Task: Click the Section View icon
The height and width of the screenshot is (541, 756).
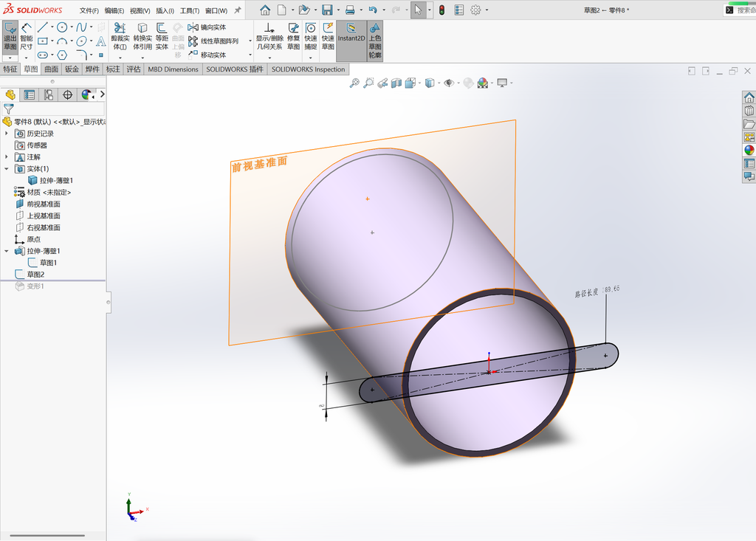Action: [x=396, y=83]
